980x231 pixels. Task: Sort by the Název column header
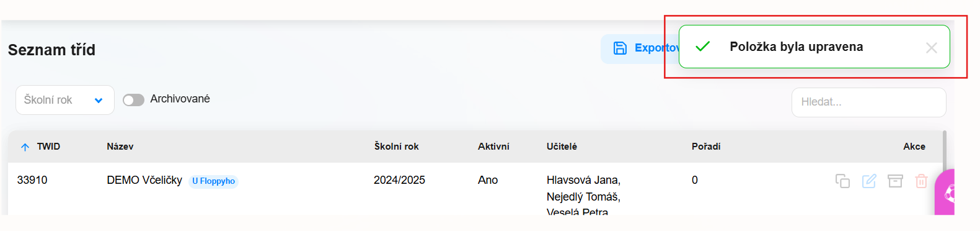pyautogui.click(x=120, y=147)
